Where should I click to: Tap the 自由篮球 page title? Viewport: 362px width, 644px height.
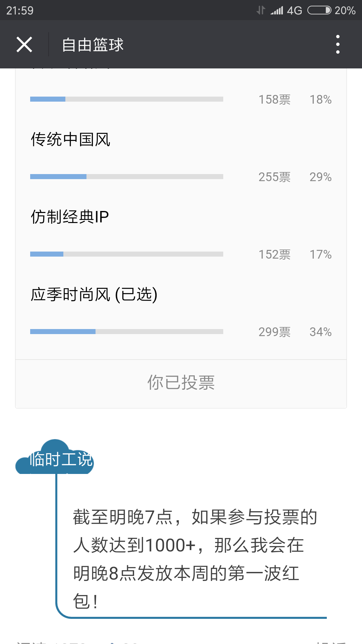tap(93, 45)
